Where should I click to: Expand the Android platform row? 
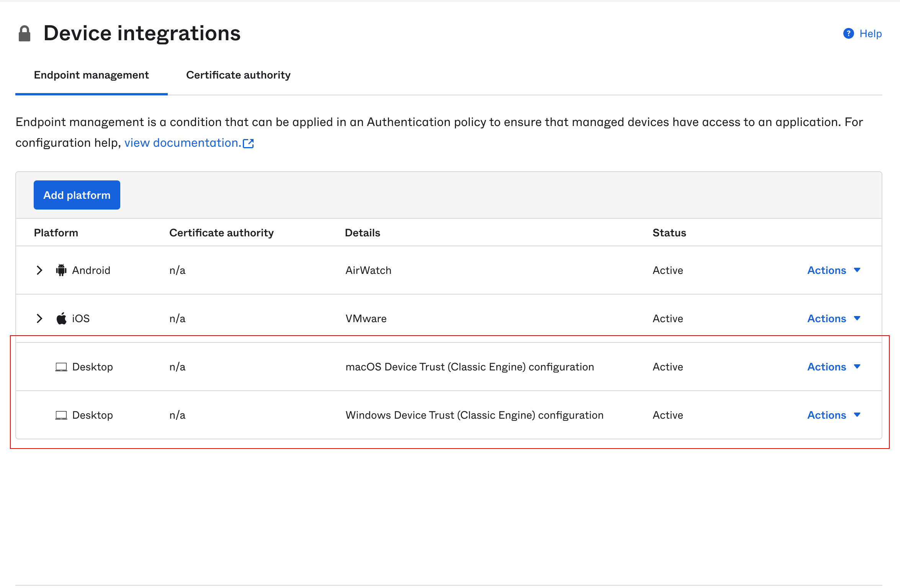39,270
